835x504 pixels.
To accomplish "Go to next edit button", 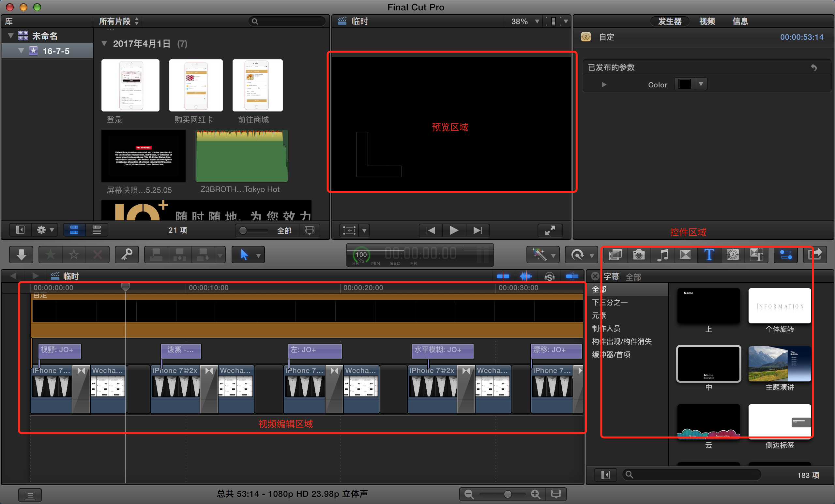I will 478,230.
